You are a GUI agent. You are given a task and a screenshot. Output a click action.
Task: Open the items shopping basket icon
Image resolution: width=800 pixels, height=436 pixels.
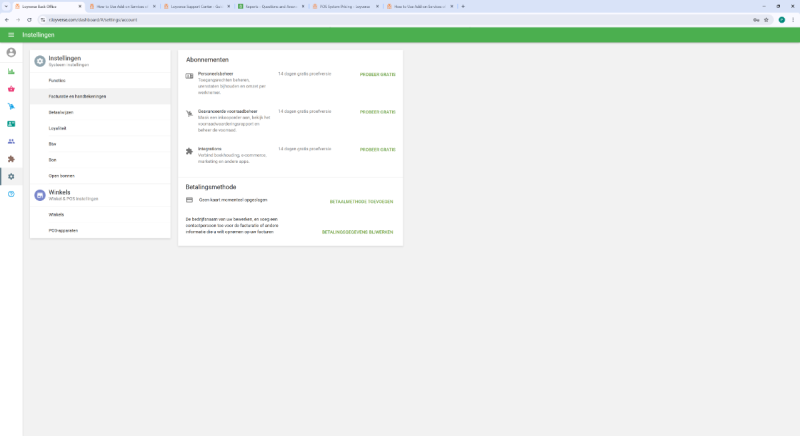click(x=11, y=89)
